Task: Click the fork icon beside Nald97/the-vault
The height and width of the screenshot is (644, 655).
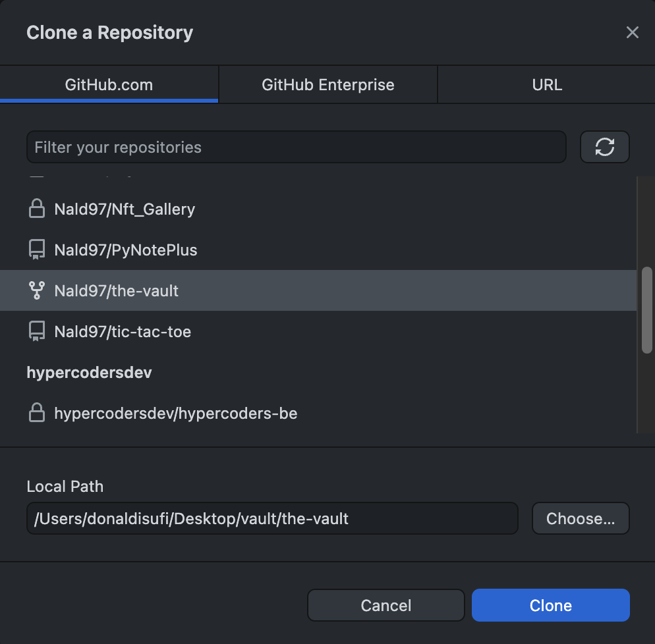Action: 37,290
